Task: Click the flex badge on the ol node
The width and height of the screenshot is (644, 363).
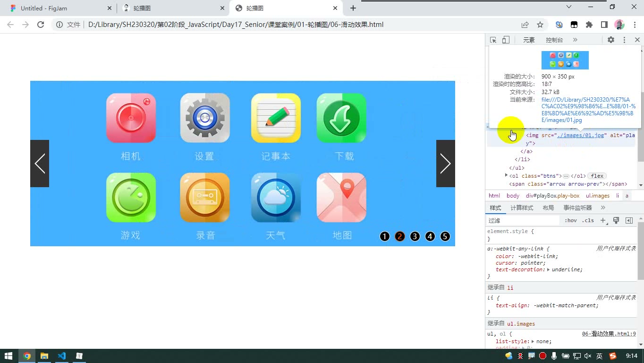Action: pos(597,176)
